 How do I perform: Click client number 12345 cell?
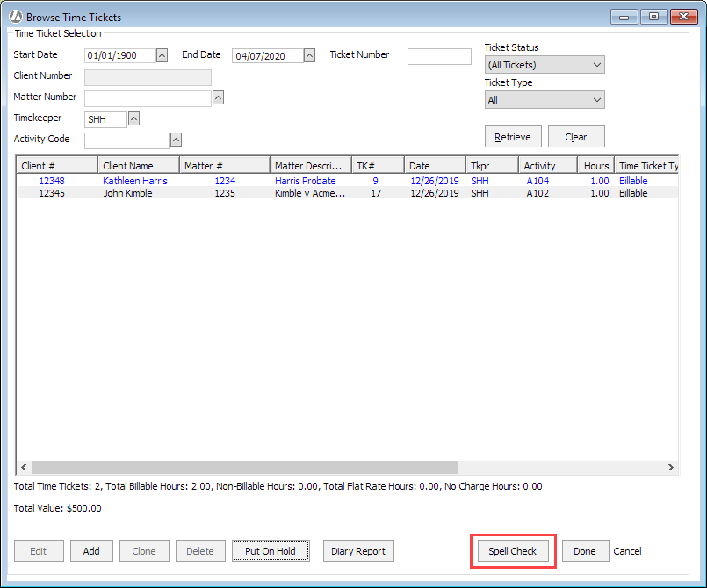point(52,193)
